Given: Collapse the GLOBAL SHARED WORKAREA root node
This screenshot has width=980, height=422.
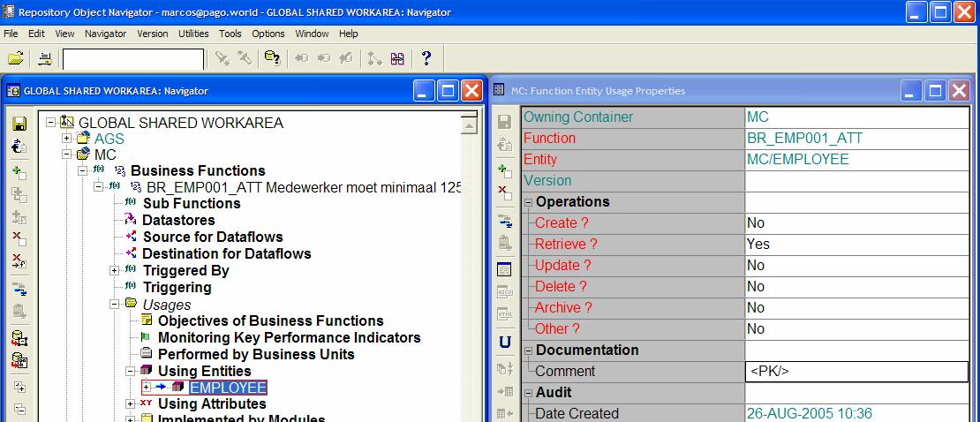Looking at the screenshot, I should (x=50, y=123).
